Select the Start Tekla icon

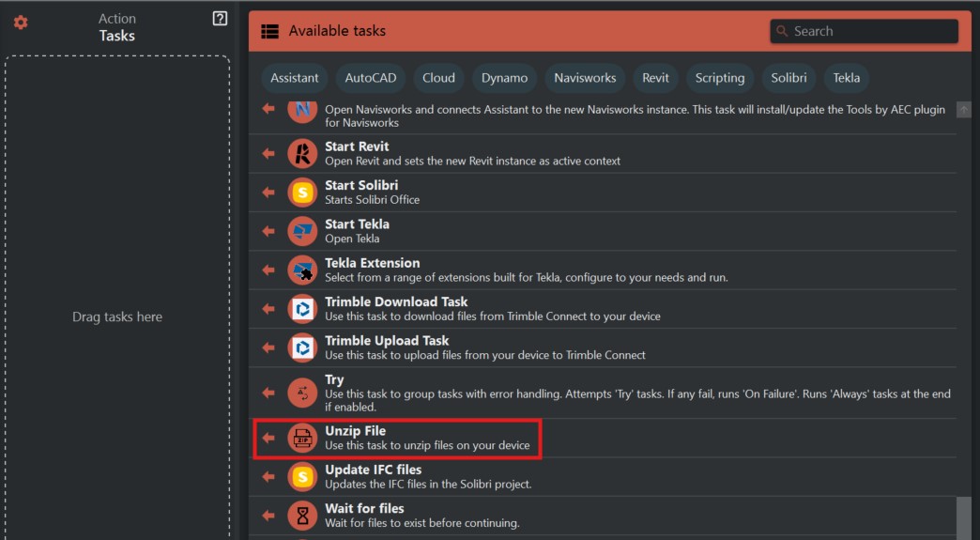302,231
